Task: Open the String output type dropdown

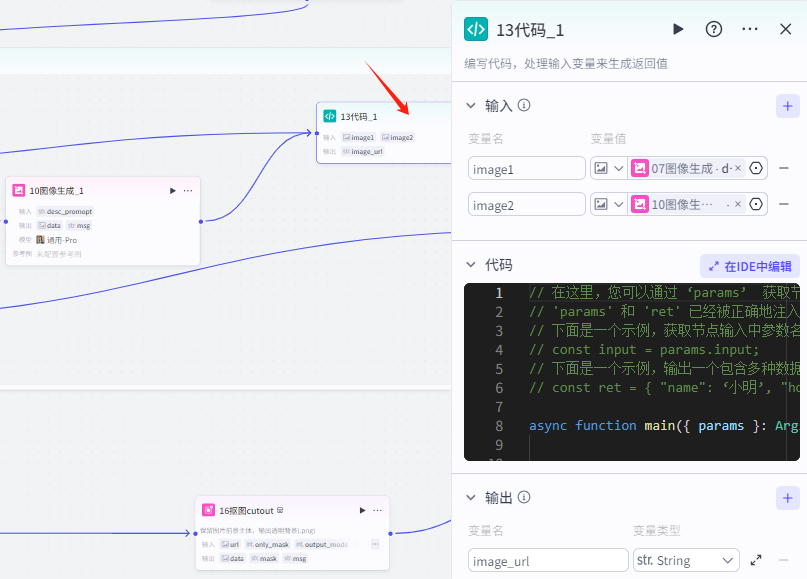Action: point(686,560)
